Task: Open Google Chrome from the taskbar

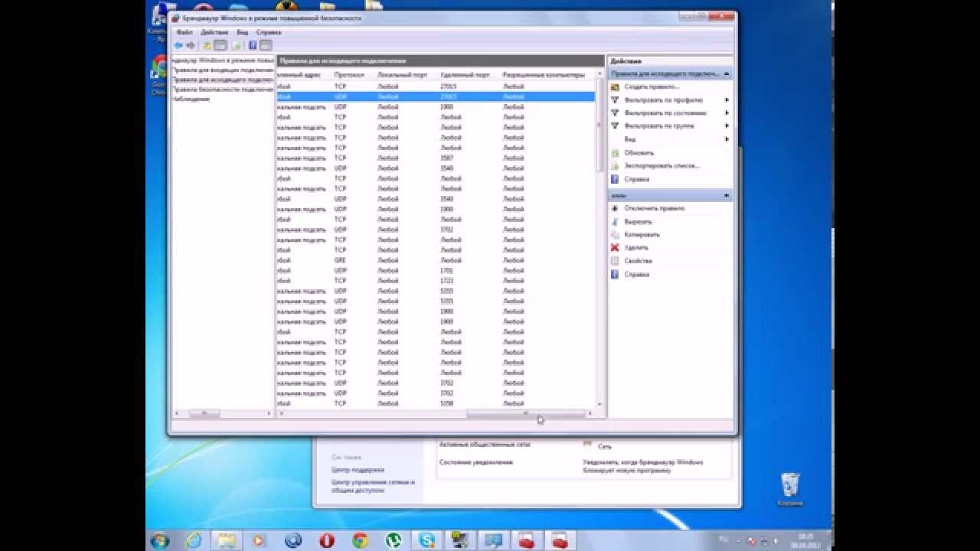Action: coord(361,540)
